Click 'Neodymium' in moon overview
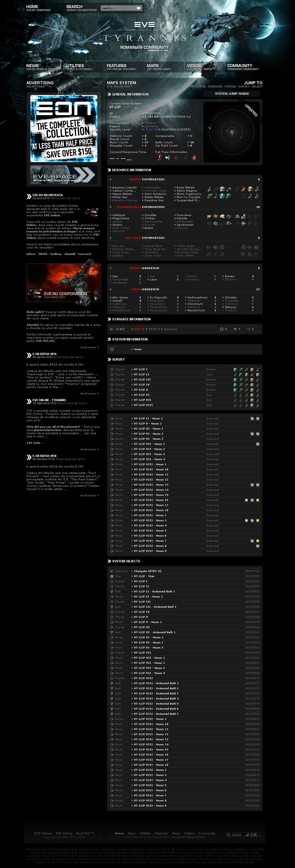295x868 pixels. pyautogui.click(x=196, y=310)
